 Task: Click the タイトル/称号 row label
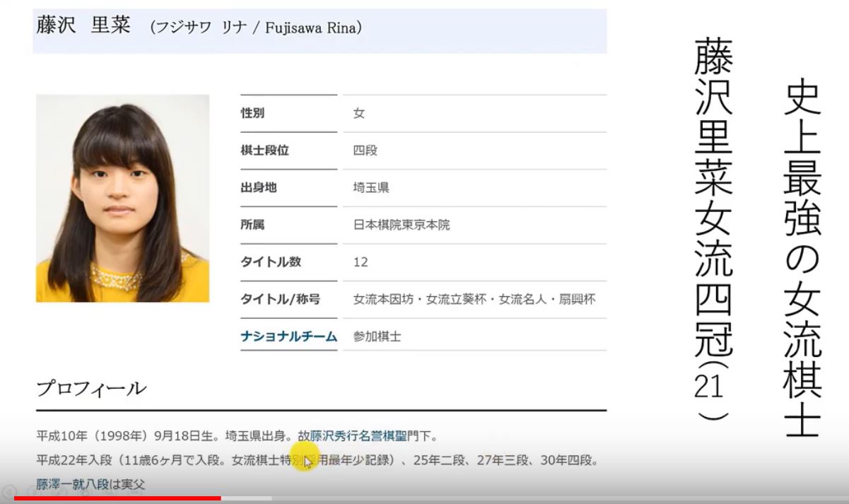pyautogui.click(x=280, y=299)
